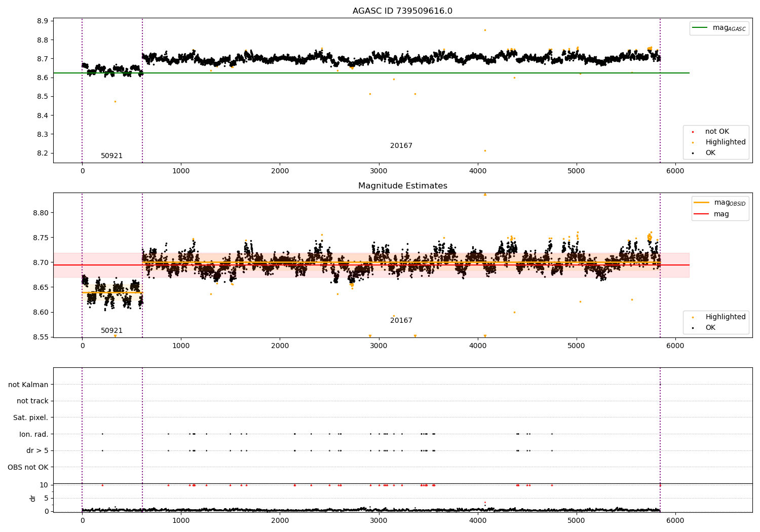This screenshot has height=532, width=760.
Task: Click the orange outlier point at 8.85 magnitude
Action: (485, 30)
